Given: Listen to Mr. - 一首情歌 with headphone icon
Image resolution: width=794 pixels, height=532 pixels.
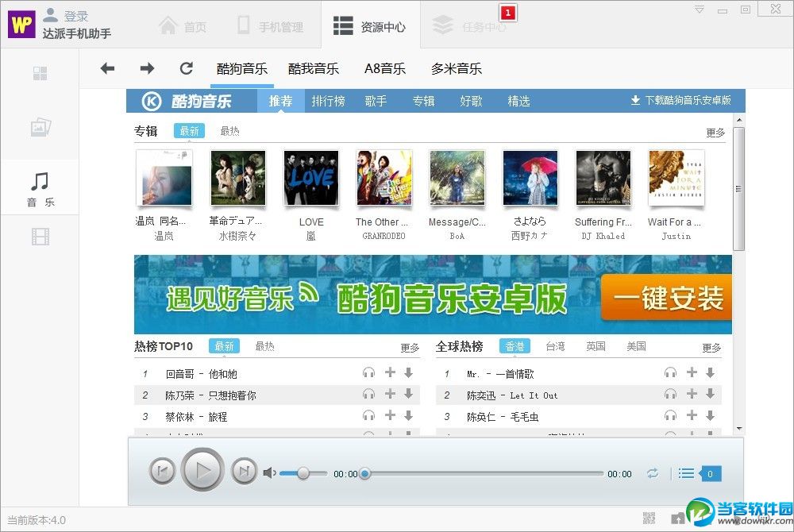Looking at the screenshot, I should [x=670, y=373].
